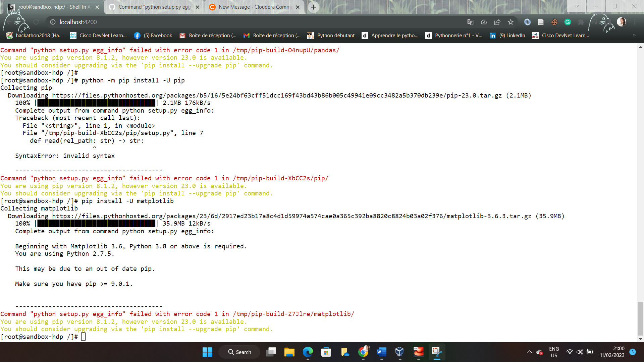644x362 pixels.
Task: Launch Microsoft Word from the taskbar
Action: pos(381,352)
